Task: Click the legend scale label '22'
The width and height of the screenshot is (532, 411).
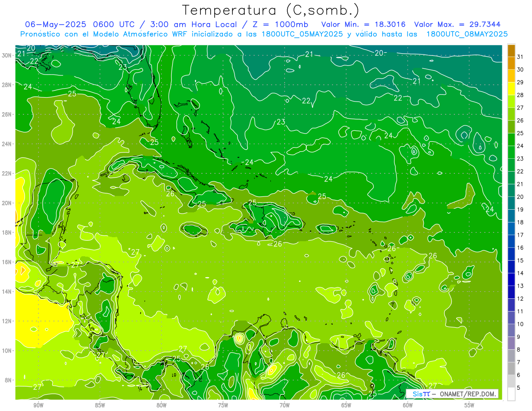Action: click(520, 171)
